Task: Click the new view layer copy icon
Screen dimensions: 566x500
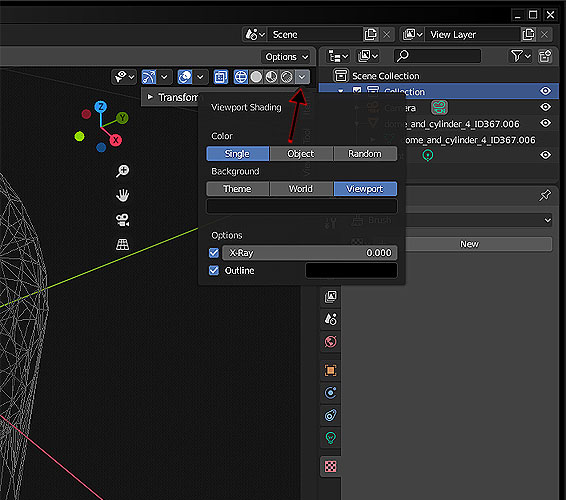Action: point(528,35)
